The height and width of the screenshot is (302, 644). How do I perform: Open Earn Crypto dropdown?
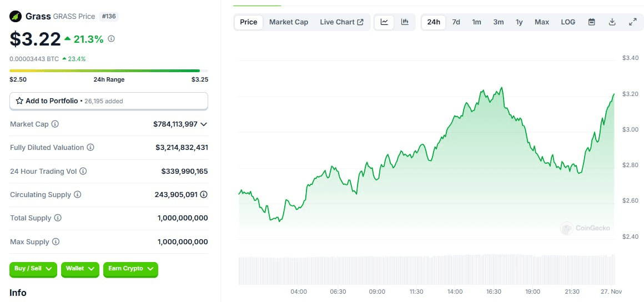coord(130,269)
